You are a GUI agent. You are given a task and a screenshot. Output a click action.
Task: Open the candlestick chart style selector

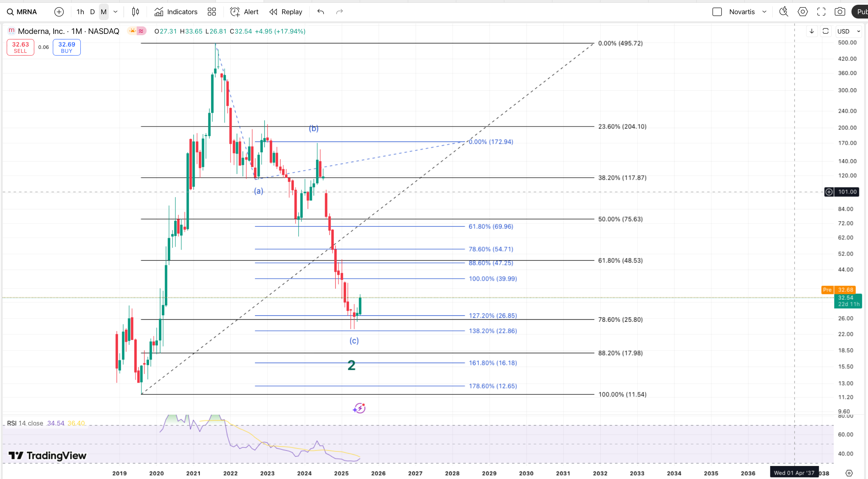click(x=136, y=12)
